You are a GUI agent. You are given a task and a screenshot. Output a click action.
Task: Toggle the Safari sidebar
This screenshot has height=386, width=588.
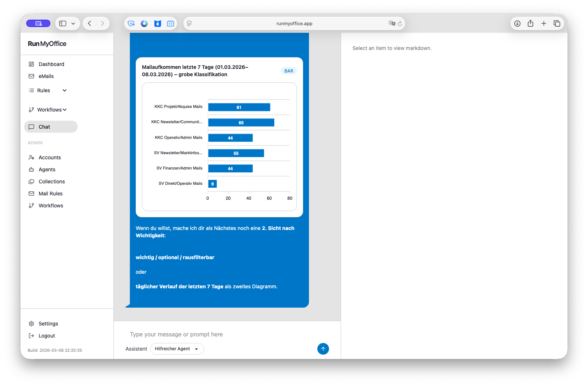point(63,24)
